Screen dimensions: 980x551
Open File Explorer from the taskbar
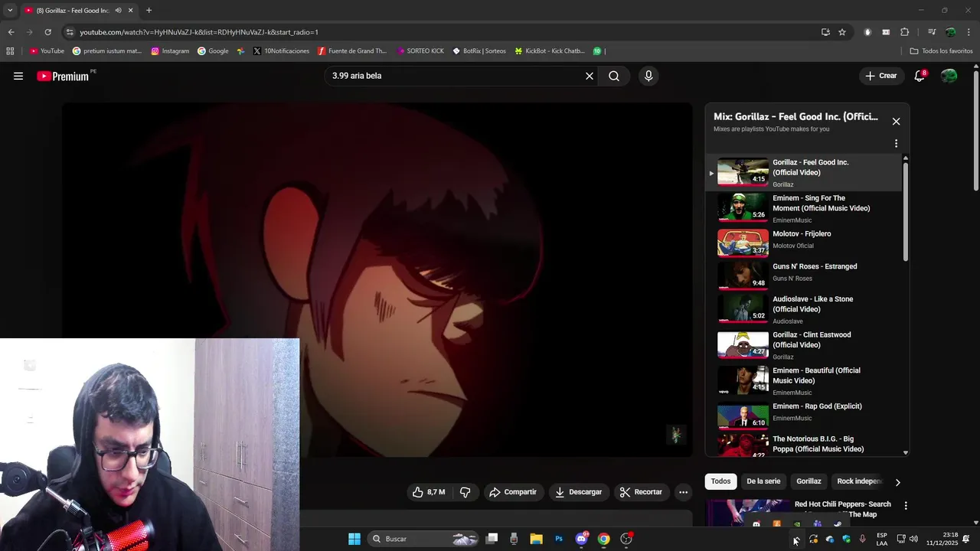pos(536,539)
